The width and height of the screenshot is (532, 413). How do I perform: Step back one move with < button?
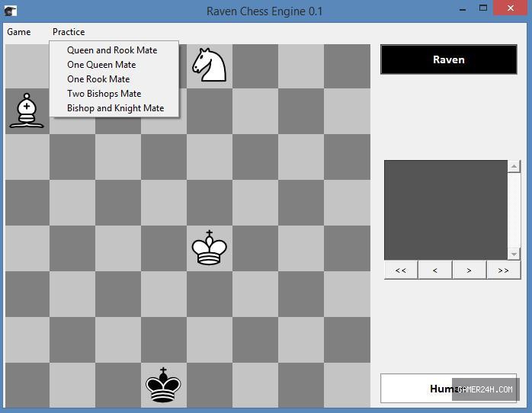(x=435, y=271)
